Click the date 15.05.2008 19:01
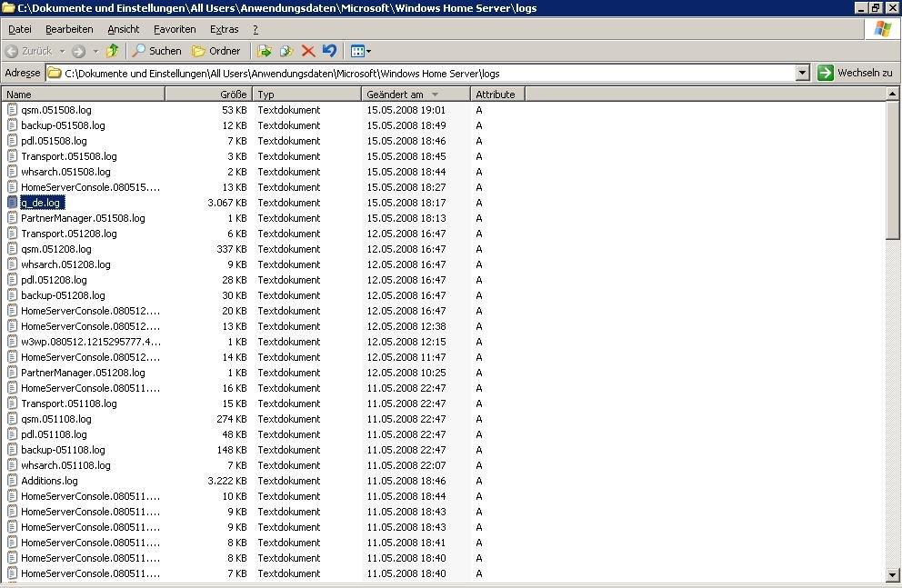The image size is (902, 588). coord(406,110)
